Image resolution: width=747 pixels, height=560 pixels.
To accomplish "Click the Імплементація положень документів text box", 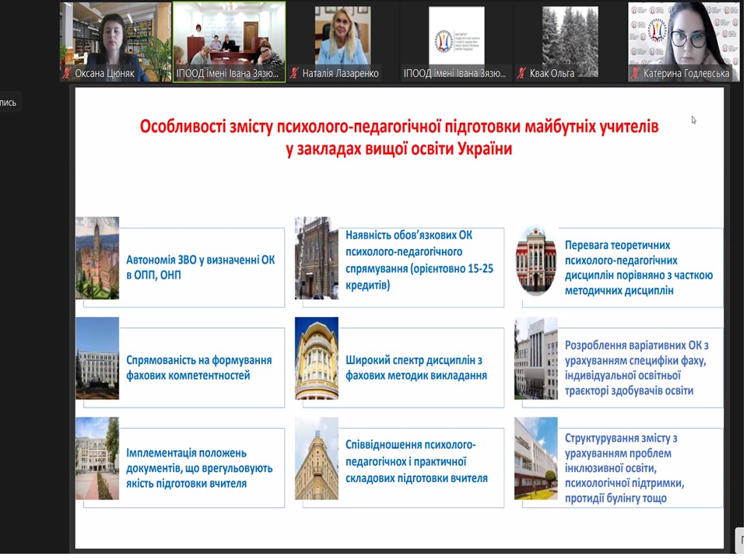I will coord(199,467).
